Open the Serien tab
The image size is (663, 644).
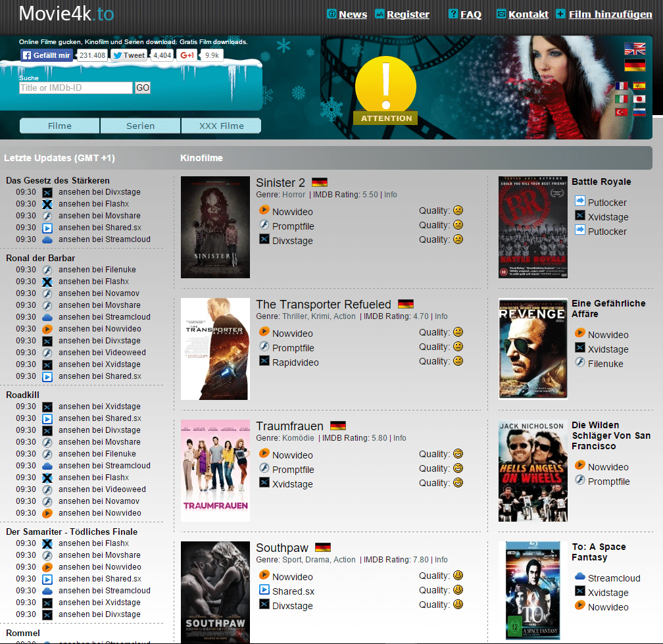click(140, 126)
